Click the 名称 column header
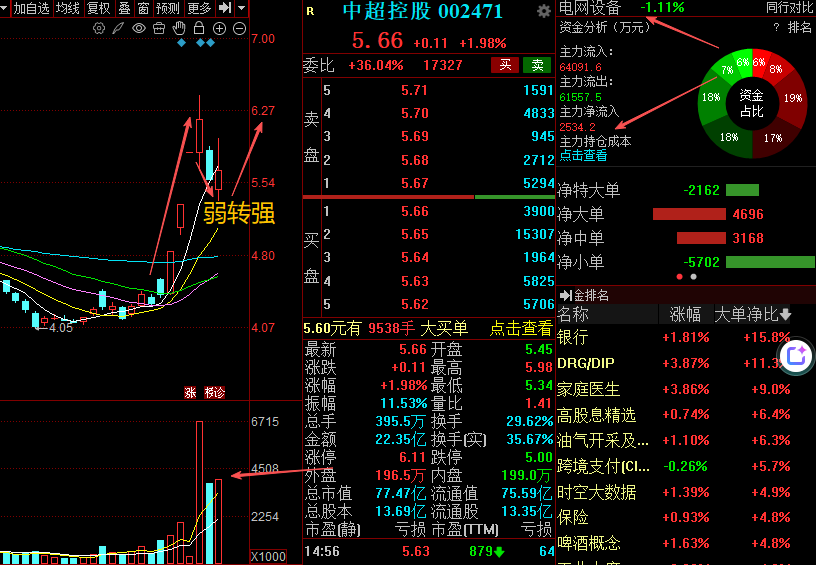The image size is (816, 565). 572,314
